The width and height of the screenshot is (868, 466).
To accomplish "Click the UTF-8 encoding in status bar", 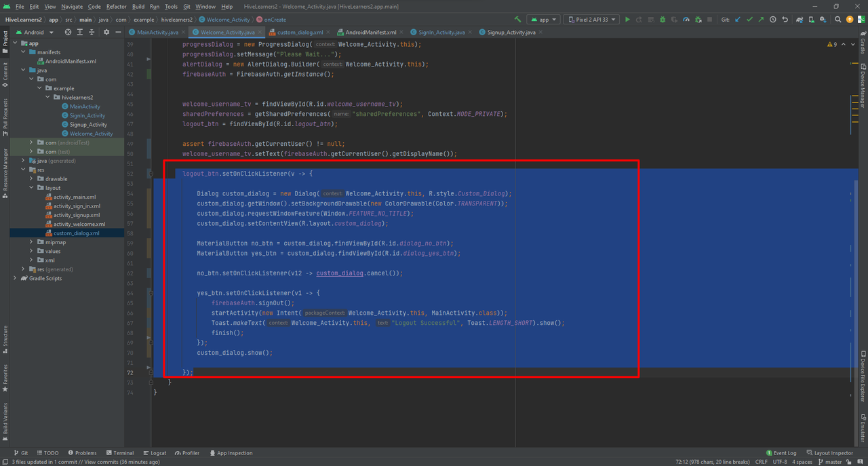I will (x=781, y=462).
